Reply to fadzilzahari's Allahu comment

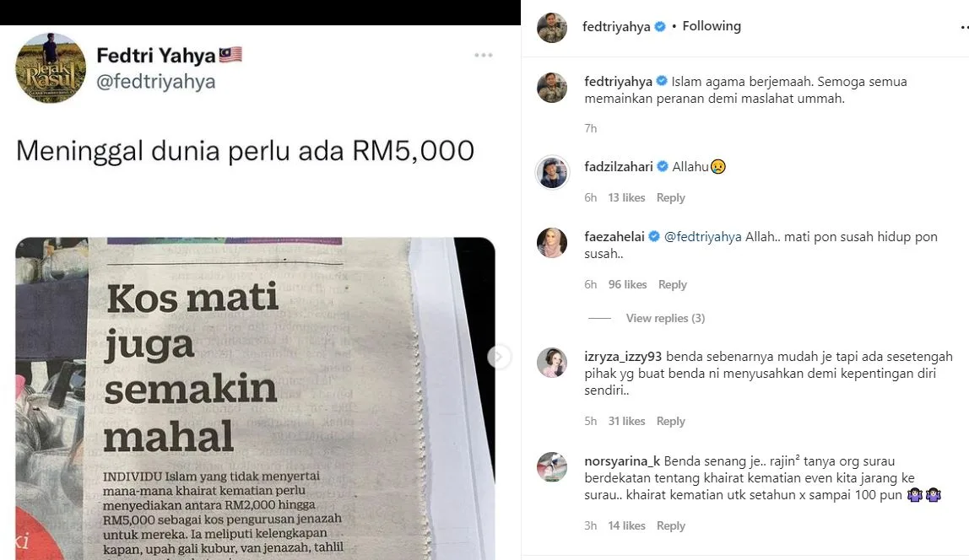coord(670,197)
